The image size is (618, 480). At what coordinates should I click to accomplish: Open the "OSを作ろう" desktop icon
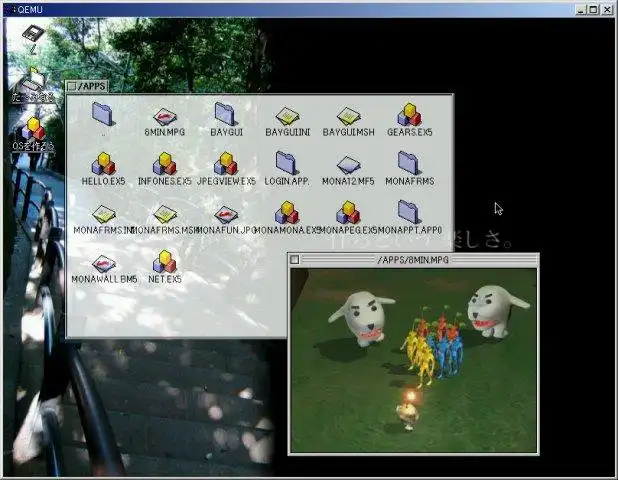33,128
